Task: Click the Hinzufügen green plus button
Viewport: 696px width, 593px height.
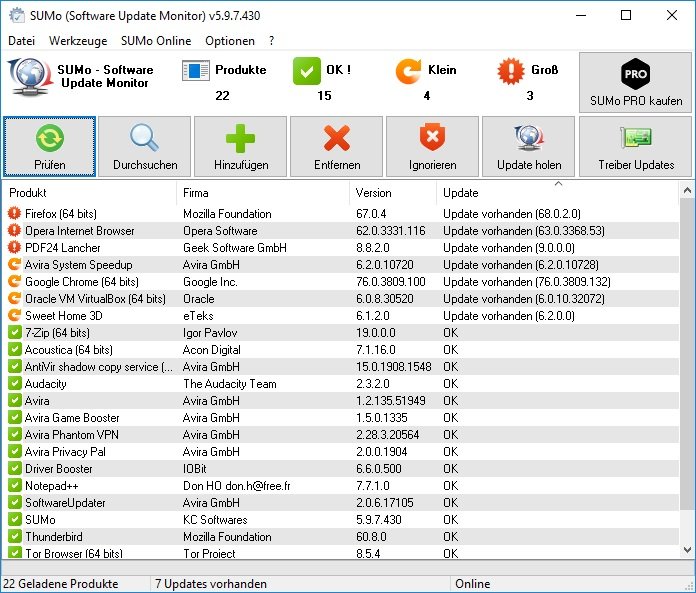Action: click(x=241, y=146)
